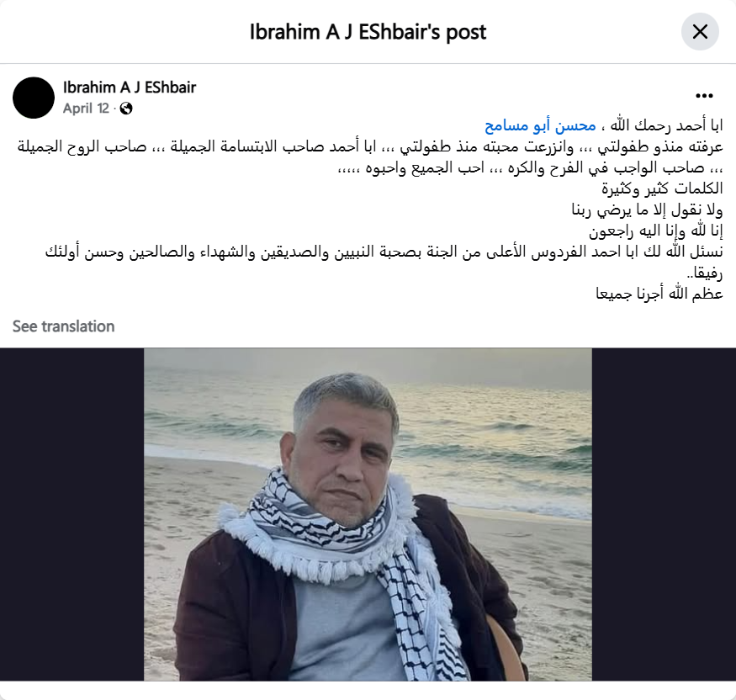Click the dark margin right of photo

click(x=664, y=514)
